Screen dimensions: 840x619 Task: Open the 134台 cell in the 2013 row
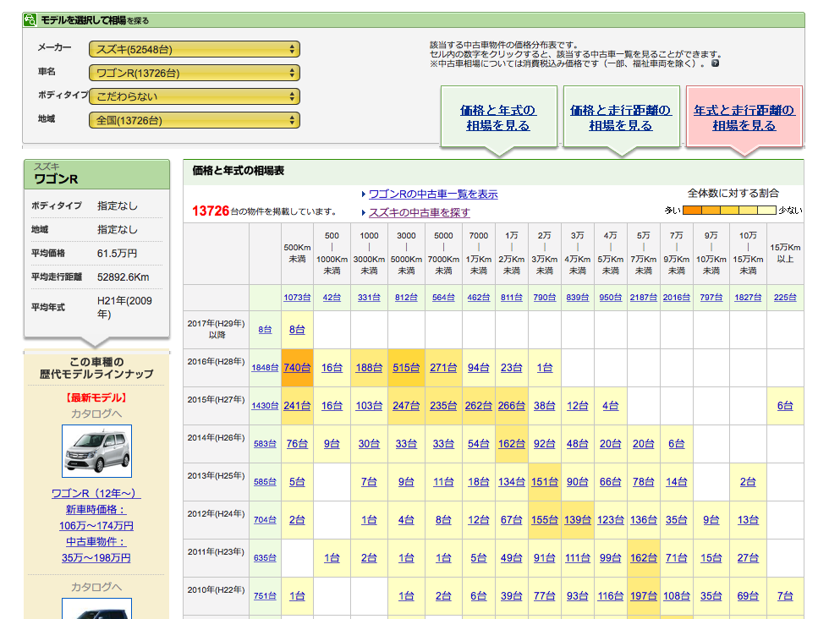coord(512,482)
